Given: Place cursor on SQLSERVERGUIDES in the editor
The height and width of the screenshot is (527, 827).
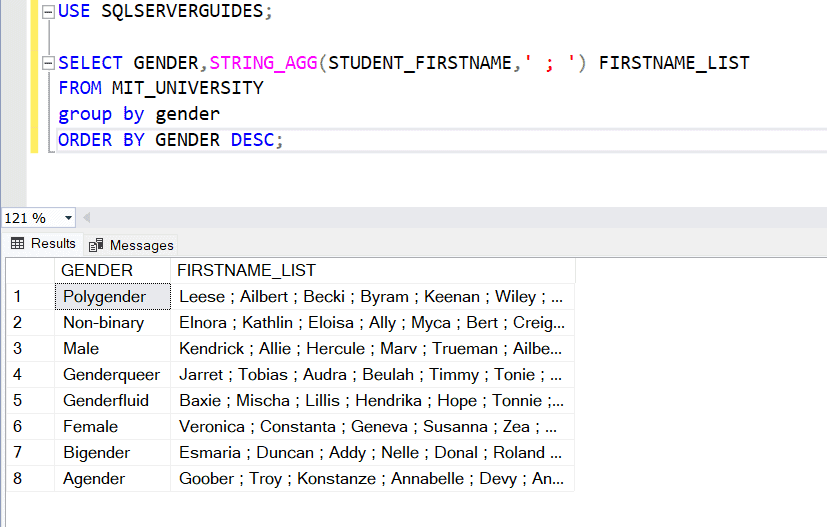Looking at the screenshot, I should coord(182,11).
